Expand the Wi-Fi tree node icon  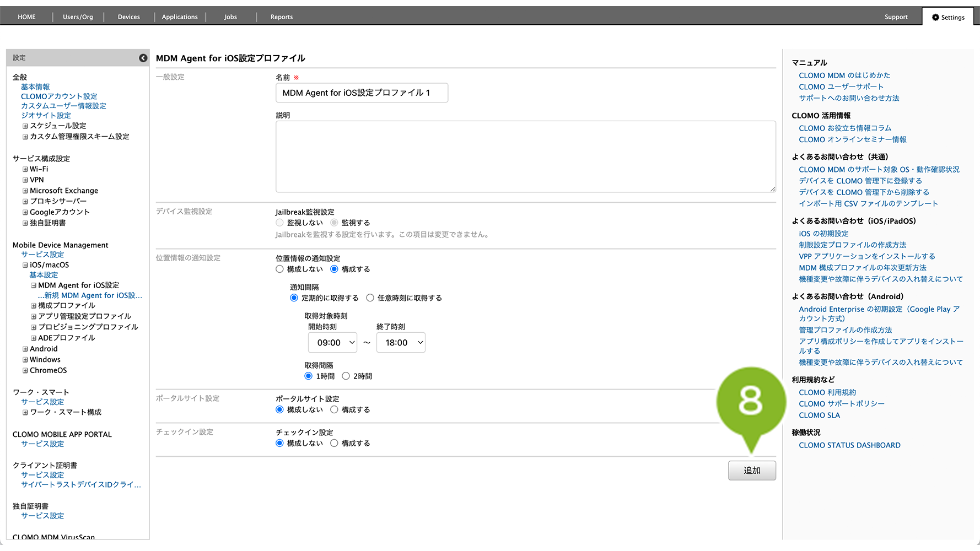click(x=25, y=170)
